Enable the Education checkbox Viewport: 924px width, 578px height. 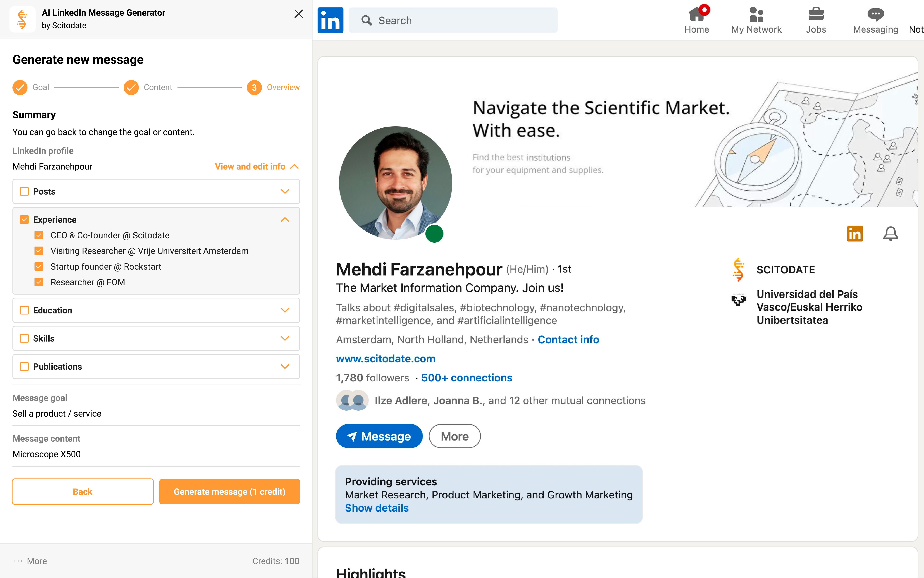24,310
